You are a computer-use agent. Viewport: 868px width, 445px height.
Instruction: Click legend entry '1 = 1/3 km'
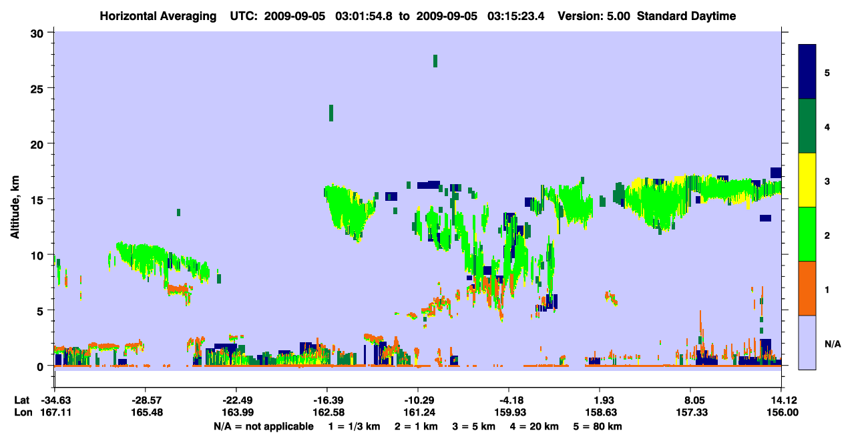[353, 426]
